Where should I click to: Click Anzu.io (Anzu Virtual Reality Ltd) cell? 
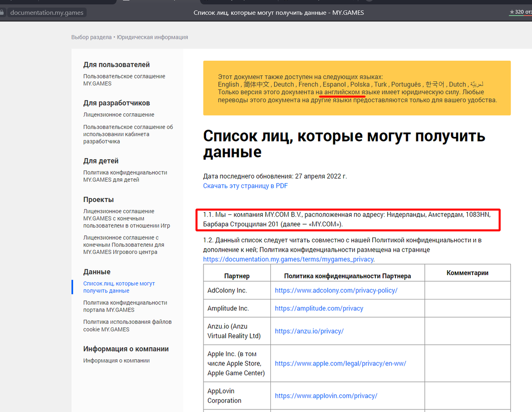click(237, 331)
